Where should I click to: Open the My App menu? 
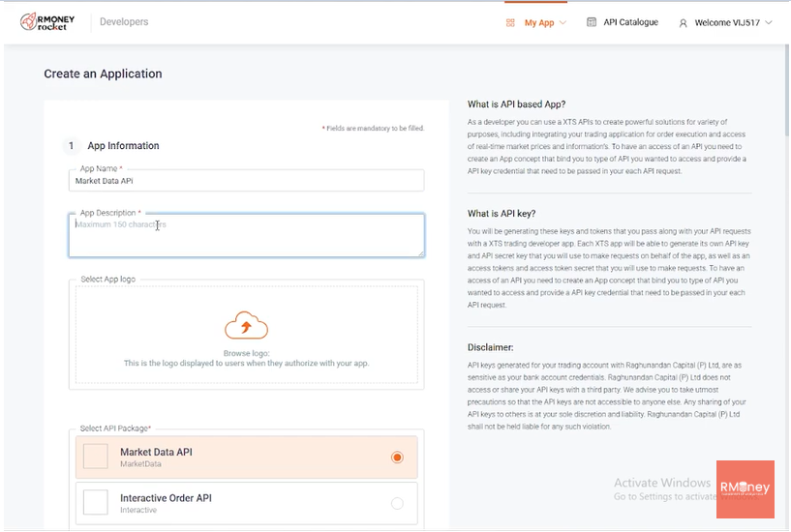pyautogui.click(x=539, y=22)
